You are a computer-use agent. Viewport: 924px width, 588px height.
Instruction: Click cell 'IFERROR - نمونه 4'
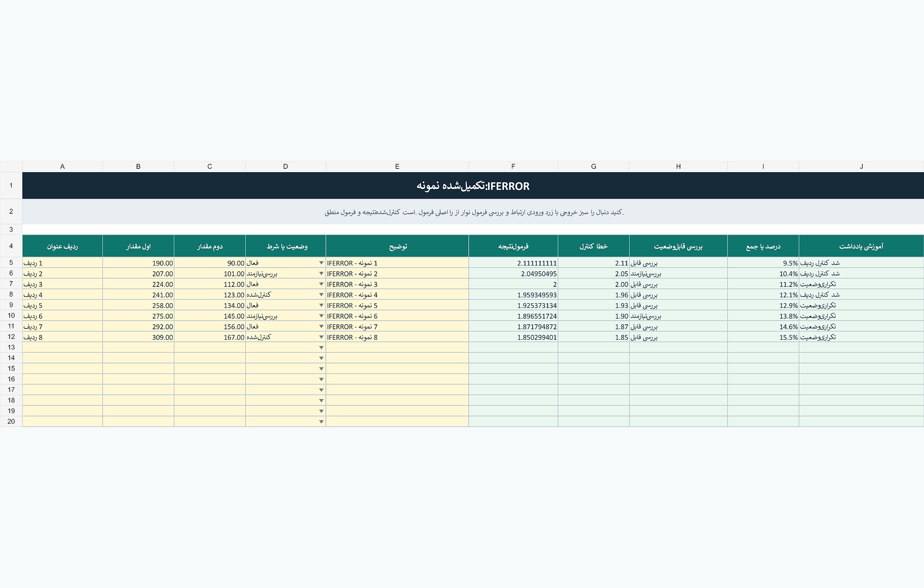tap(397, 295)
